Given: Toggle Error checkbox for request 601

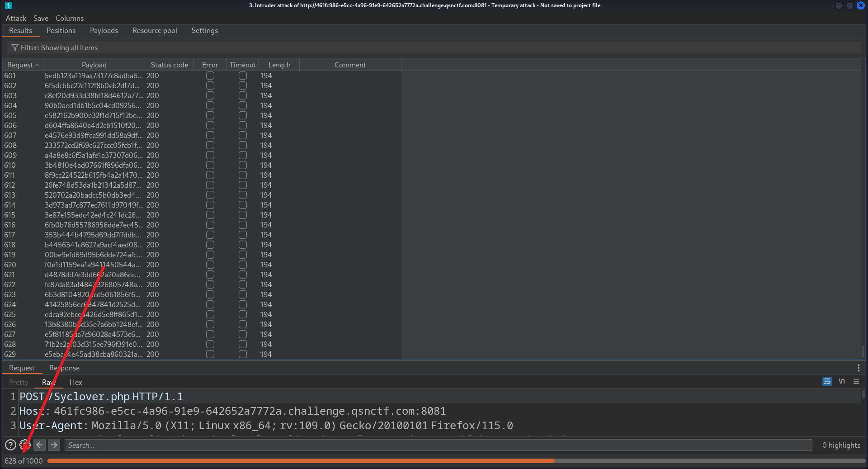Looking at the screenshot, I should pyautogui.click(x=210, y=76).
